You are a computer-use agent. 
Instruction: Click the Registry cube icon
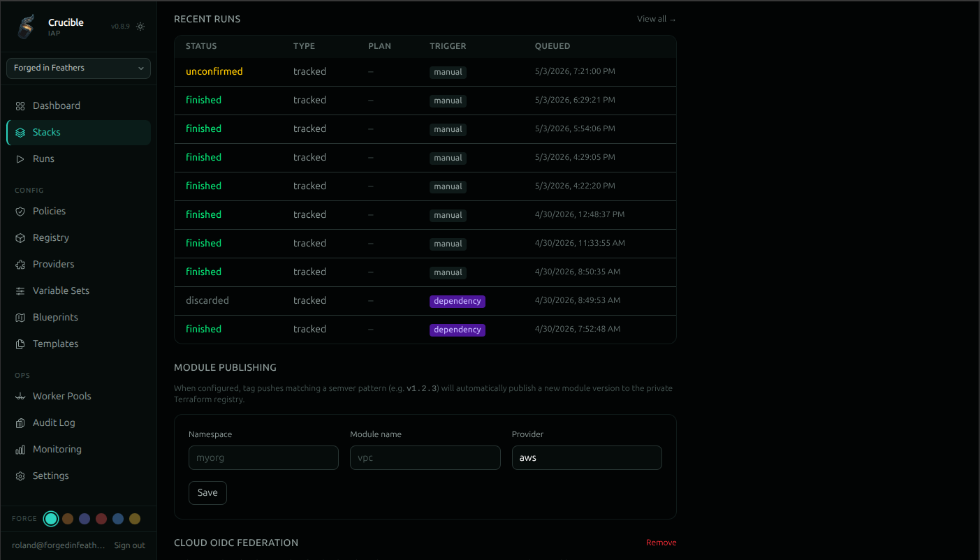20,237
